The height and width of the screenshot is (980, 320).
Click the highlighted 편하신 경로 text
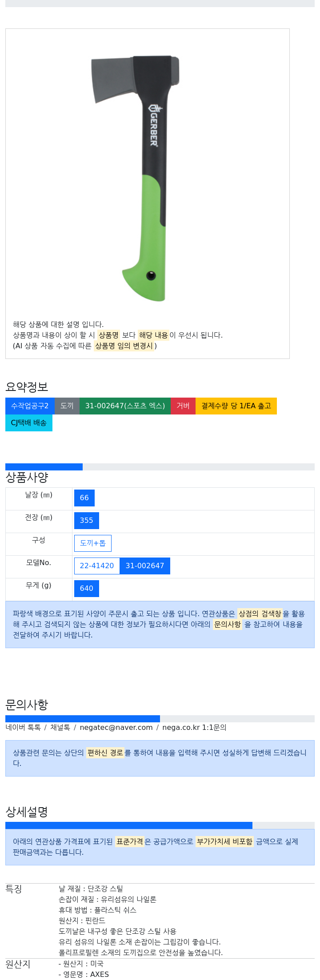tap(105, 753)
